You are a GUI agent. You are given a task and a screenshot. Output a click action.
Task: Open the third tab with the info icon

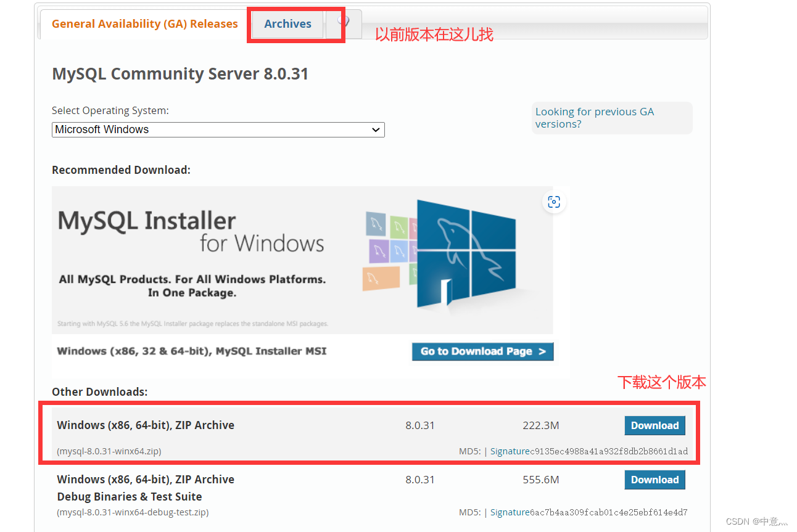(x=344, y=24)
